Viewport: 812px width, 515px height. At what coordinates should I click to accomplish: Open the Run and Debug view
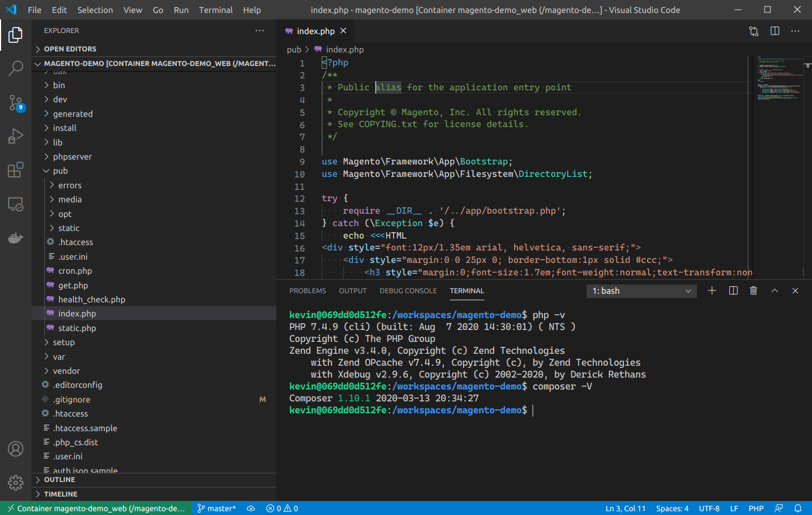tap(16, 136)
